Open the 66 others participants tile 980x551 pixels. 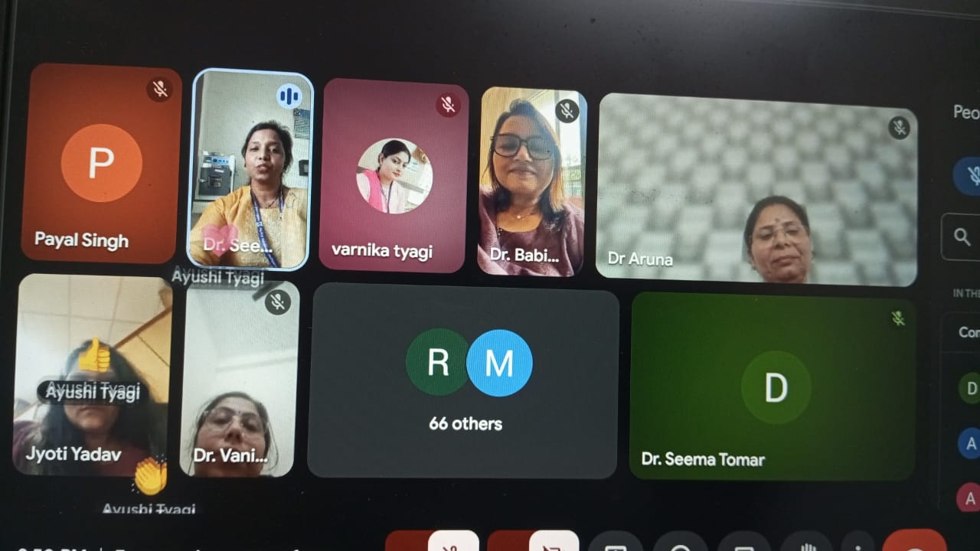pos(463,380)
